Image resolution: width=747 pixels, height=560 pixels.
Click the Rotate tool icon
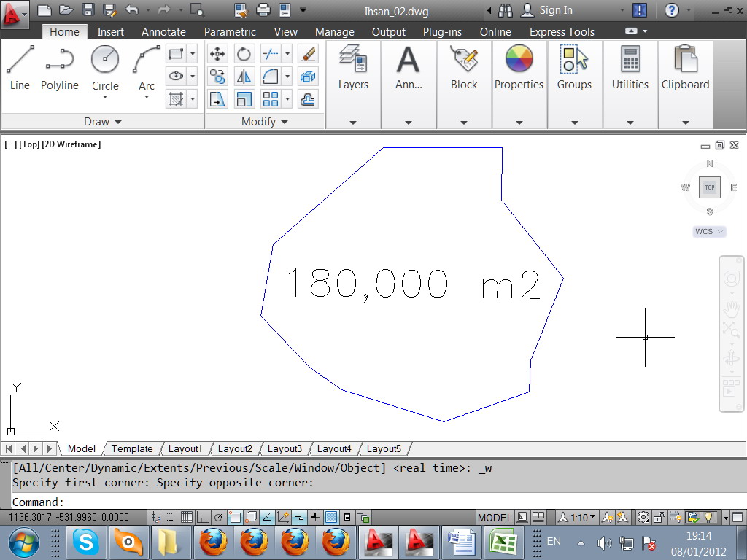click(244, 54)
